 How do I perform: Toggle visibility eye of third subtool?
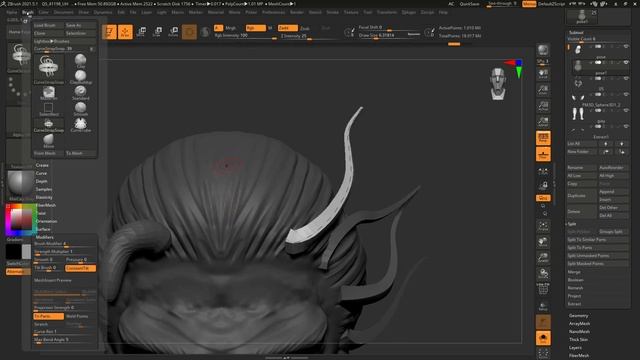click(x=626, y=78)
